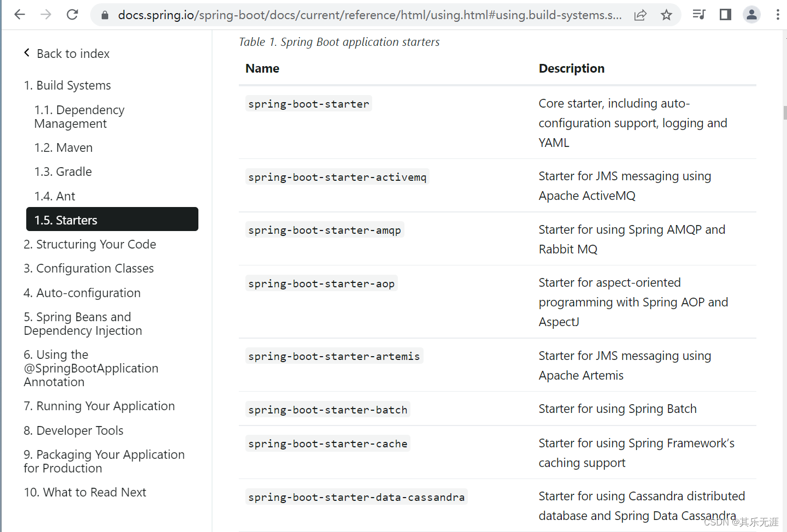Toggle the browser side panel icon
Viewport: 787px width, 532px height.
coord(725,15)
